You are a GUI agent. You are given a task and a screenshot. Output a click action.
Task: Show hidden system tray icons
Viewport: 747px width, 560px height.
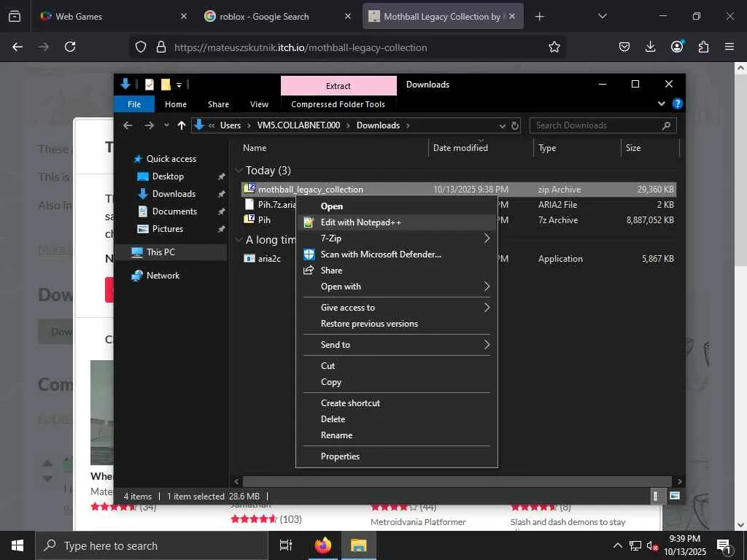(617, 545)
